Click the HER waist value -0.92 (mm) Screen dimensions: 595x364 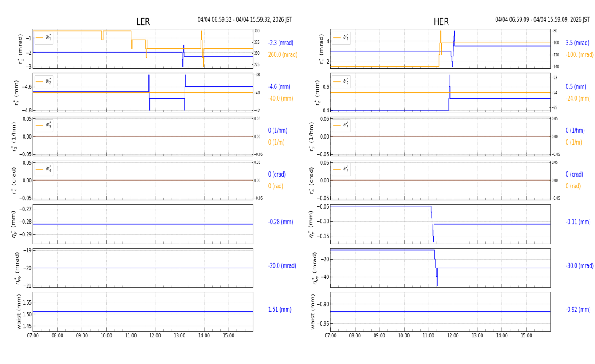(x=578, y=310)
